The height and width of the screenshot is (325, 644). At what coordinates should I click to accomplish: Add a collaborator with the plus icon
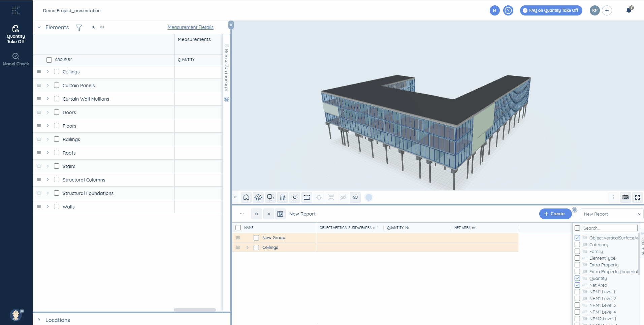607,10
